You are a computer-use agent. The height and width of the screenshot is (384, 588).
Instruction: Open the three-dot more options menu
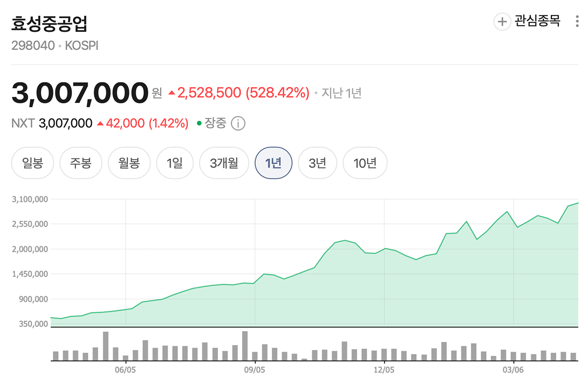[x=577, y=22]
